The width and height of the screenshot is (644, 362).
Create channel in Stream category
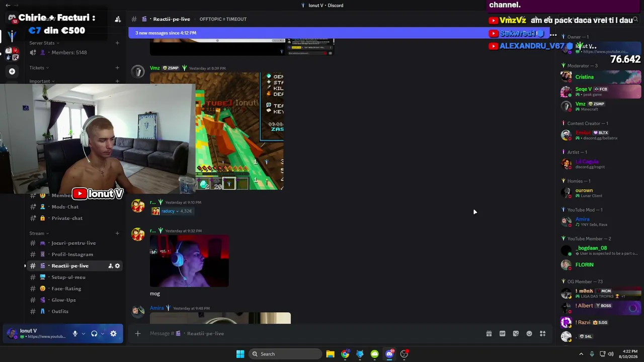(117, 233)
